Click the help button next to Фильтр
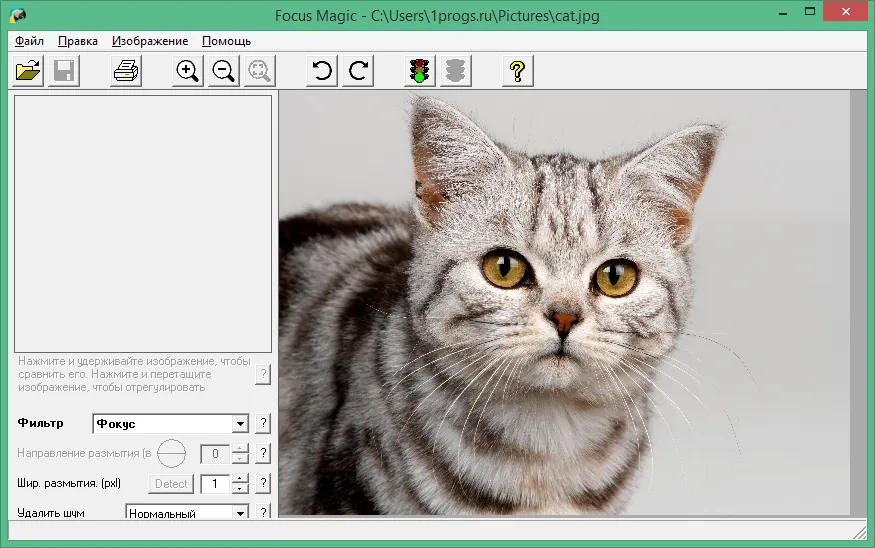The height and width of the screenshot is (548, 875). [263, 423]
